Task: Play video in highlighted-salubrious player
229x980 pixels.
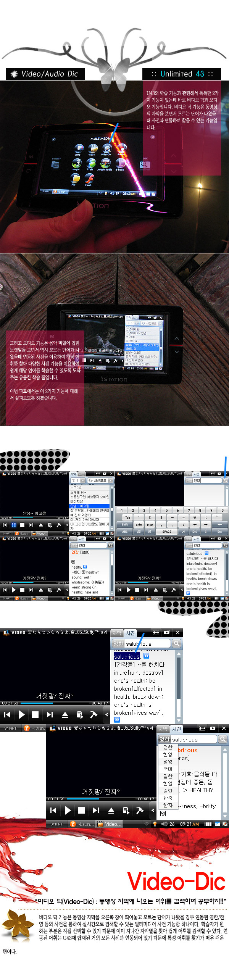Action: coord(21,714)
